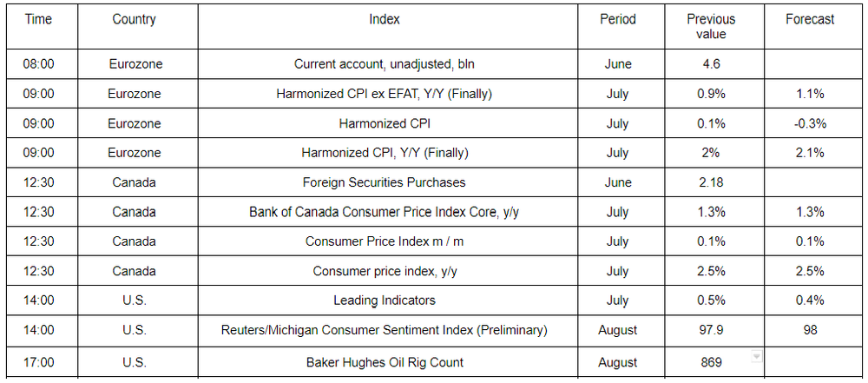Select Reuters/Michigan Consumer Sentiment Index cell
The width and height of the screenshot is (868, 383).
[x=385, y=330]
